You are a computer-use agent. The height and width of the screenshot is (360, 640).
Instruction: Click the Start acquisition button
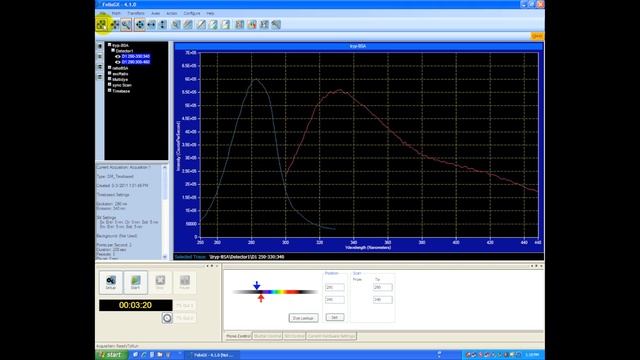pos(136,282)
